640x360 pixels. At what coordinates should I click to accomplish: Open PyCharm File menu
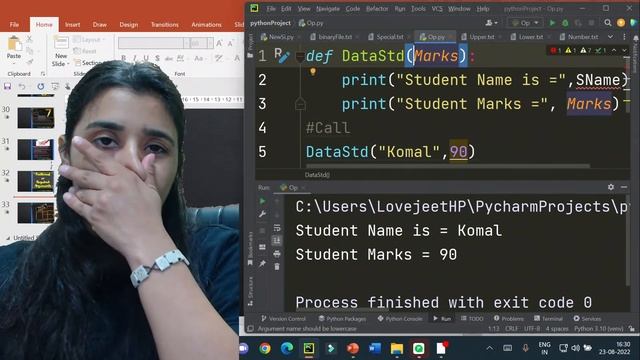(271, 9)
